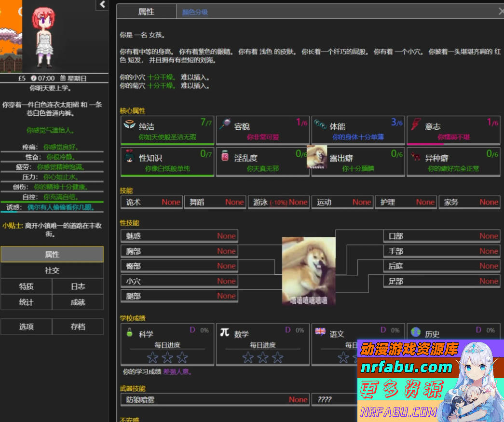The width and height of the screenshot is (504, 422).
Task: Click the UK flag icon beside 语文
Action: pyautogui.click(x=319, y=331)
